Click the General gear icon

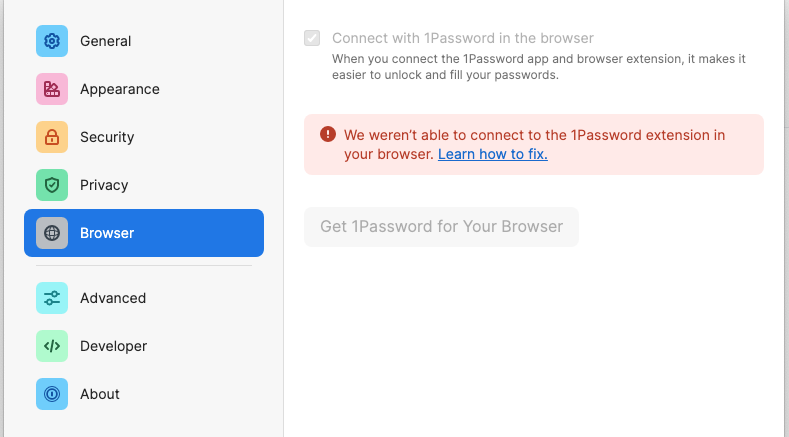pos(52,41)
